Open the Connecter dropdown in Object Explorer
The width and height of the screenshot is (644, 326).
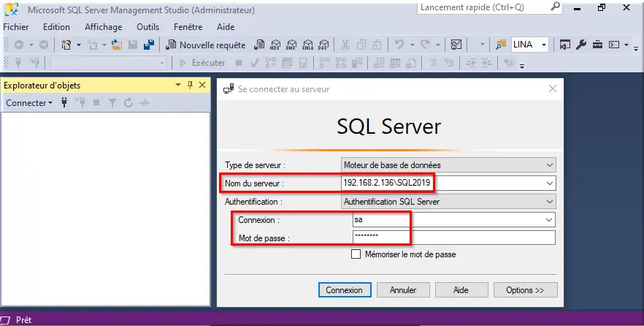point(29,103)
